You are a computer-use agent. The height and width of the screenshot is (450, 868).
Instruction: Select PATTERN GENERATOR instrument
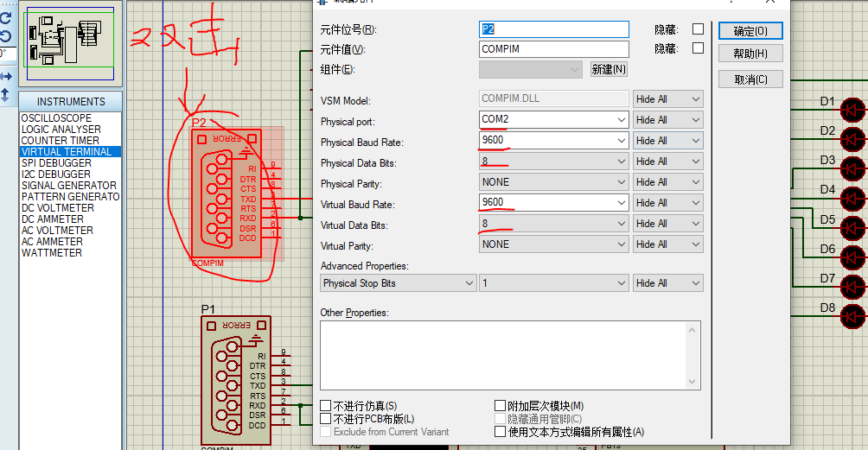pos(70,197)
